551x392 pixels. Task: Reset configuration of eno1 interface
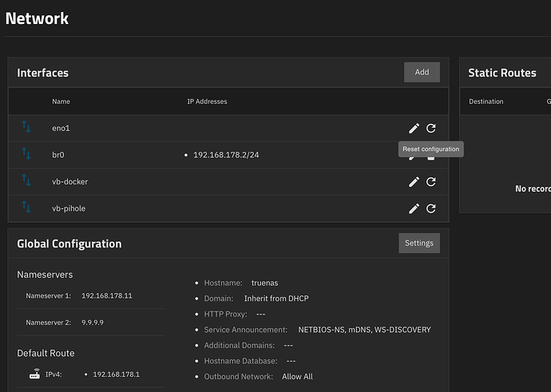431,129
